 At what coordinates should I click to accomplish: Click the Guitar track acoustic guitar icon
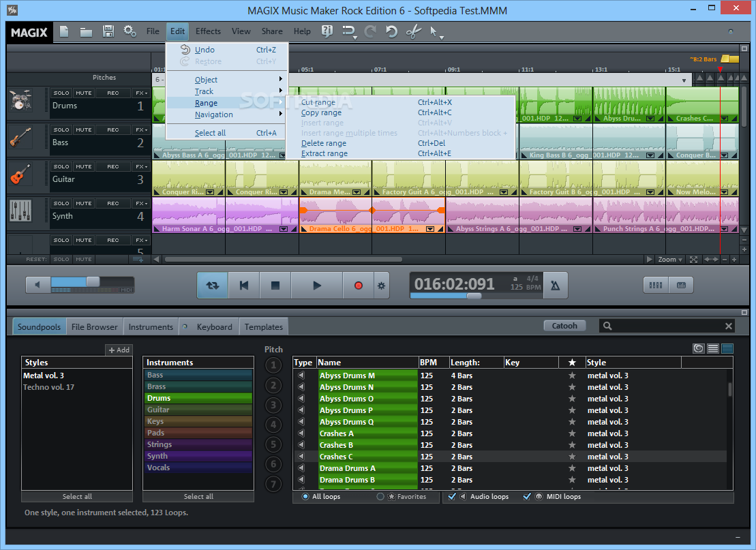20,174
